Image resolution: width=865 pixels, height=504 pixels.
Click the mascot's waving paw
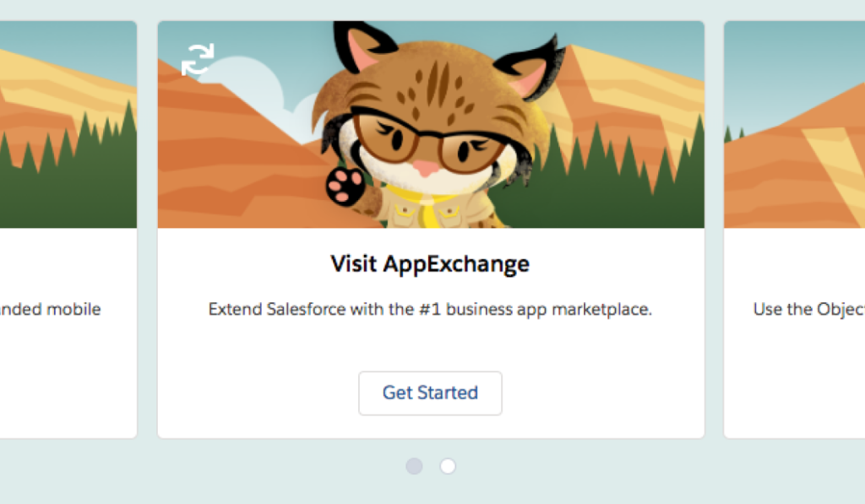click(x=345, y=184)
